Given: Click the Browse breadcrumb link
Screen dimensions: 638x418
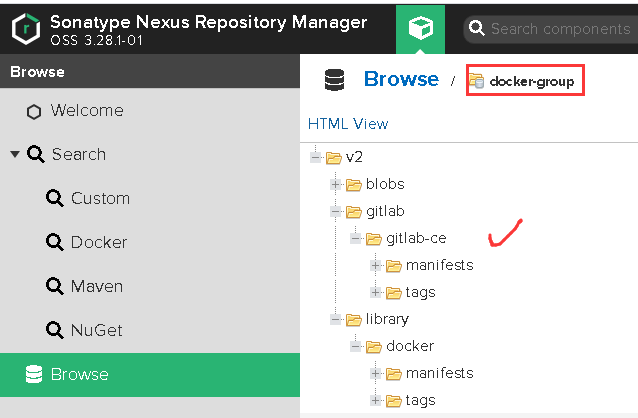Looking at the screenshot, I should tap(401, 79).
